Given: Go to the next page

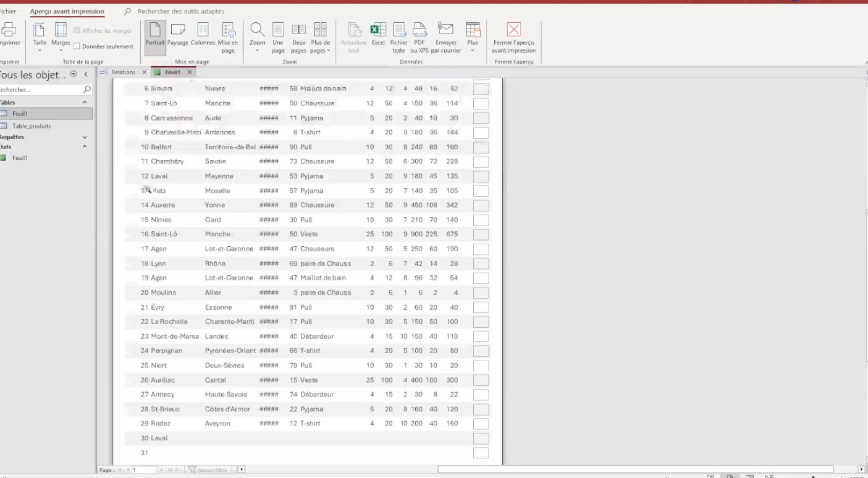Looking at the screenshot, I should click(162, 470).
